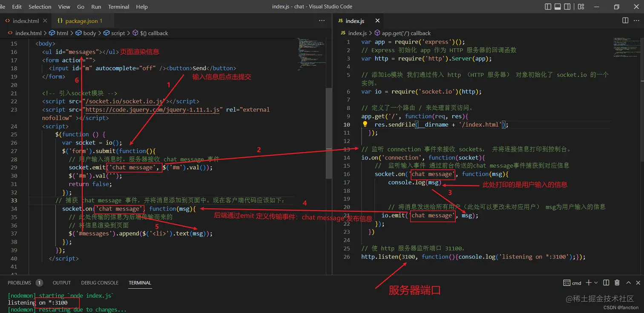Toggle the primary side bar layout icon
This screenshot has height=313, width=644.
548,7
